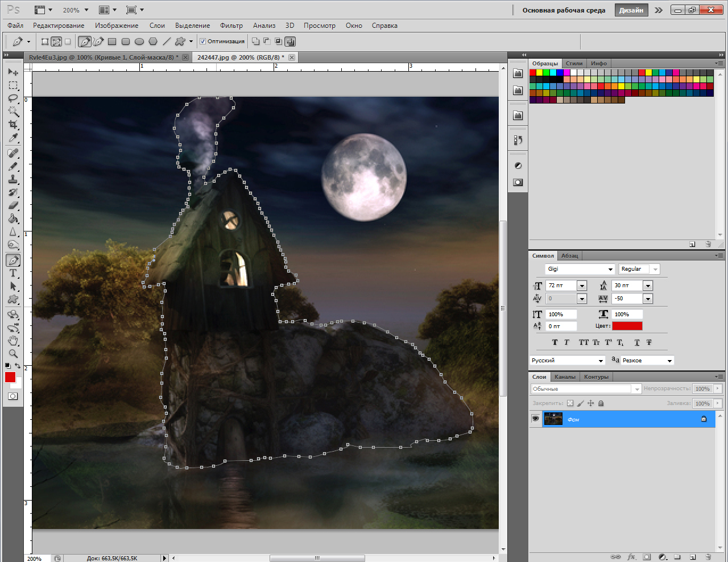Switch to the Контуры tab
728x562 pixels.
pos(596,377)
